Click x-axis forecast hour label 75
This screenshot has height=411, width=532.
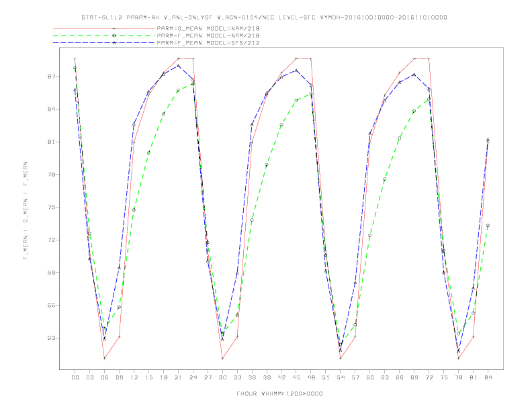tap(443, 377)
